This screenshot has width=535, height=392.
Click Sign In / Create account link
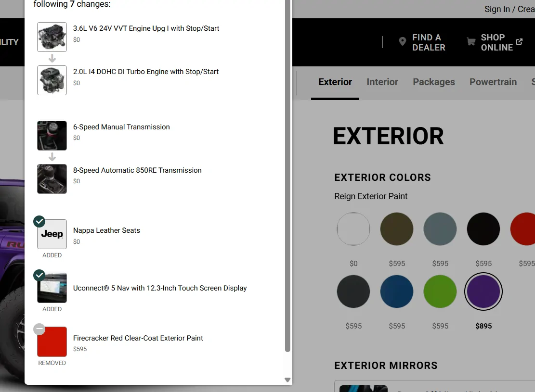[509, 9]
